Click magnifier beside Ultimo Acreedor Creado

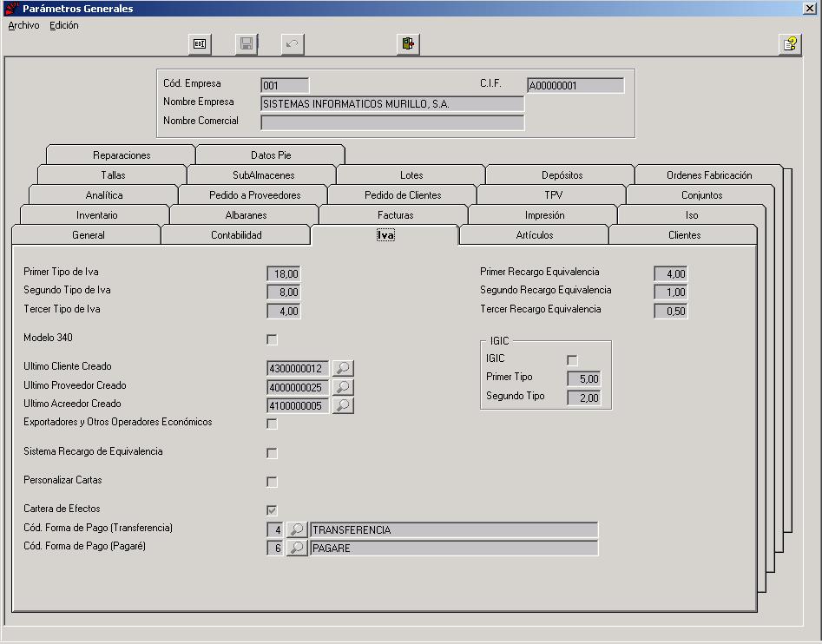tap(343, 405)
